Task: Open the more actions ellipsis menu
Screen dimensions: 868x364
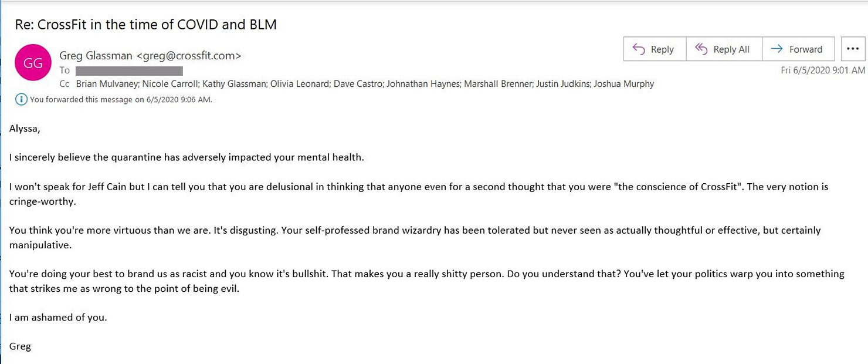Action: tap(853, 49)
